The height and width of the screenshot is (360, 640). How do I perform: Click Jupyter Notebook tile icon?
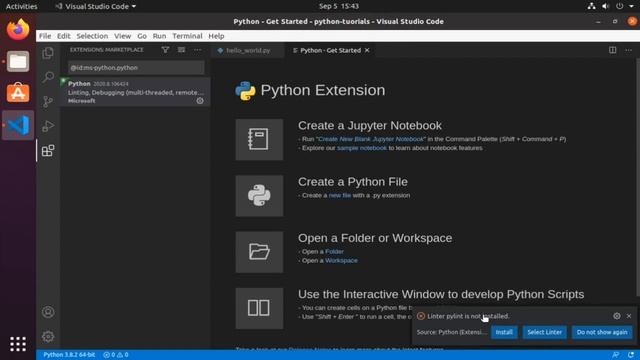259,140
